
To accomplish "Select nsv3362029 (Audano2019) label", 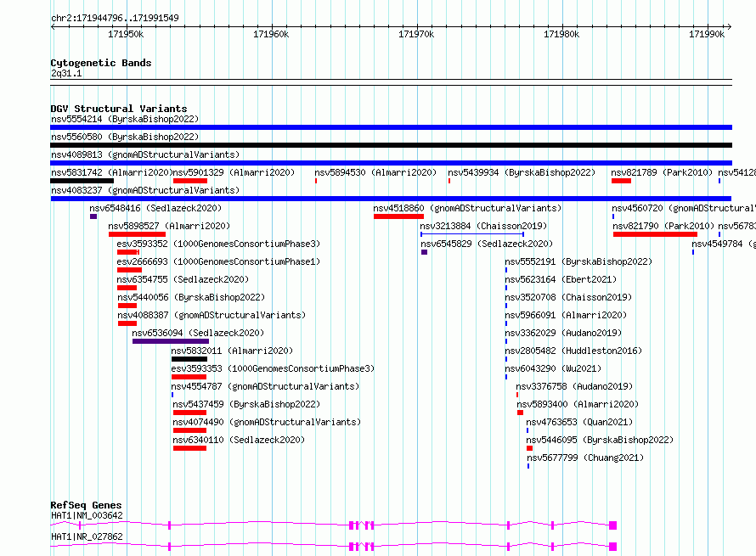I will 563,333.
